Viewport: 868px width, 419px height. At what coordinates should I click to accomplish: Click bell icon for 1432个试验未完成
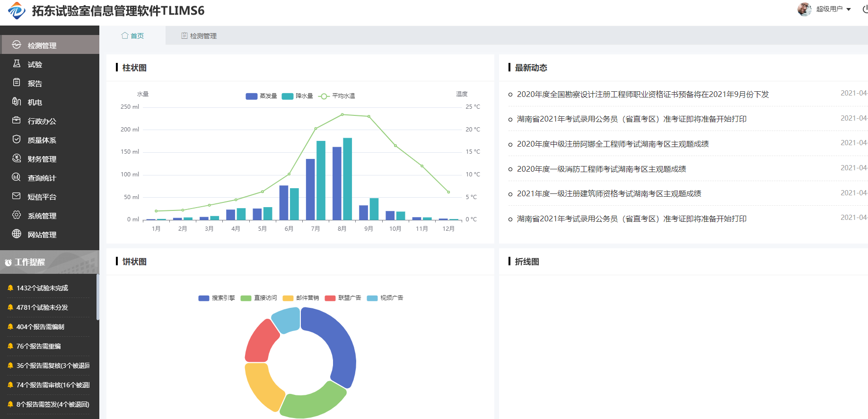(10, 288)
